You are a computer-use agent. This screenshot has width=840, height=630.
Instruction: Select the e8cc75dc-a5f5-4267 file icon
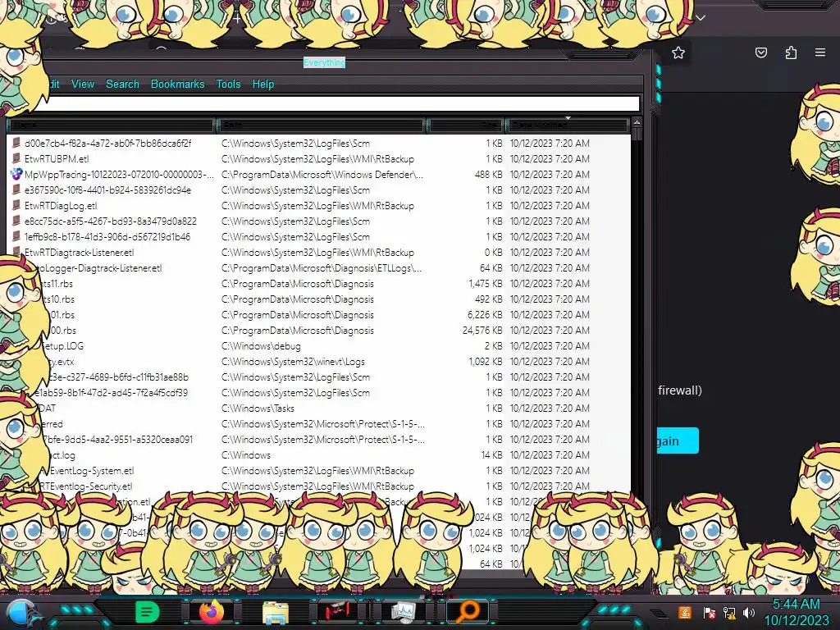coord(16,221)
